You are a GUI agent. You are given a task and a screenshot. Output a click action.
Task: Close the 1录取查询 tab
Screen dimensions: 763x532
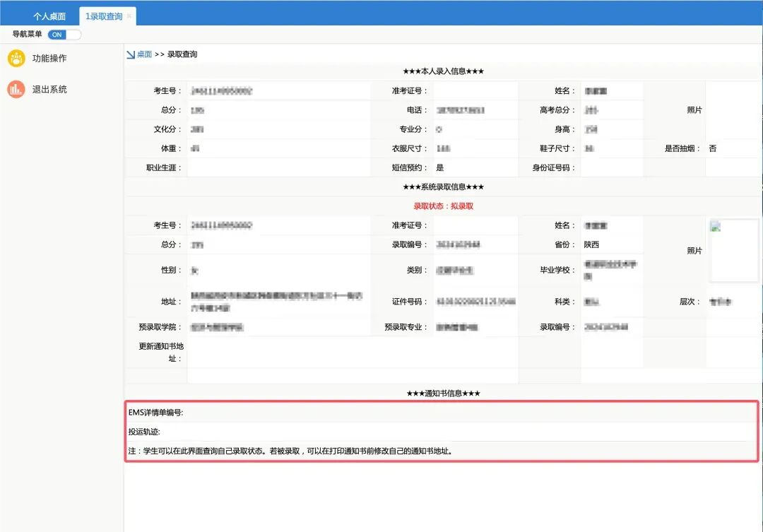tap(129, 16)
